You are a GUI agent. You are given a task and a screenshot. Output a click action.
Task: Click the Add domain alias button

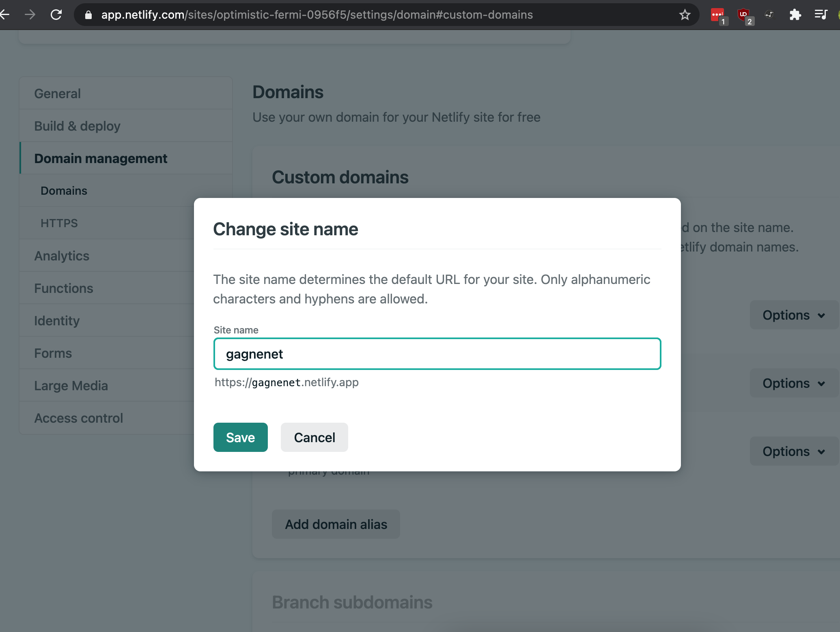(x=335, y=524)
